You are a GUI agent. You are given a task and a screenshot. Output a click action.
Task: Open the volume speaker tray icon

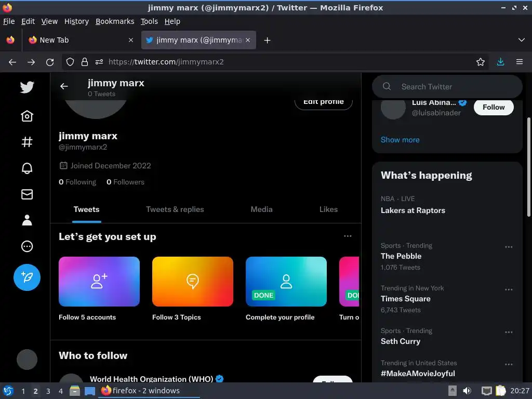coord(467,391)
